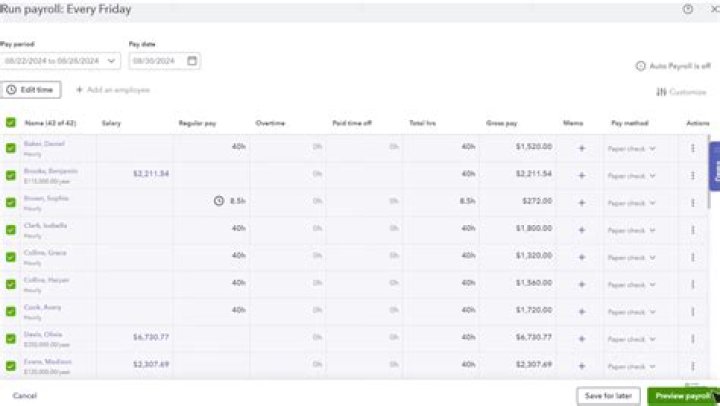
Task: Open Paper check dropdown in the $2,211.54 row
Action: coord(631,176)
